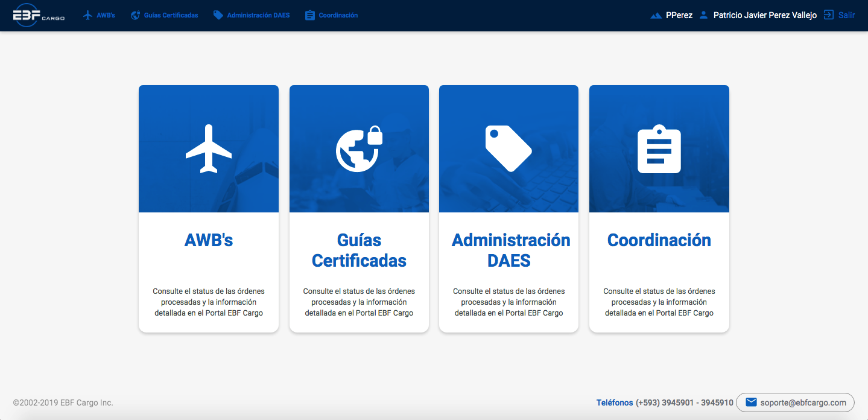Click the description text under AWB's
Screen dimensions: 868x420
point(209,302)
